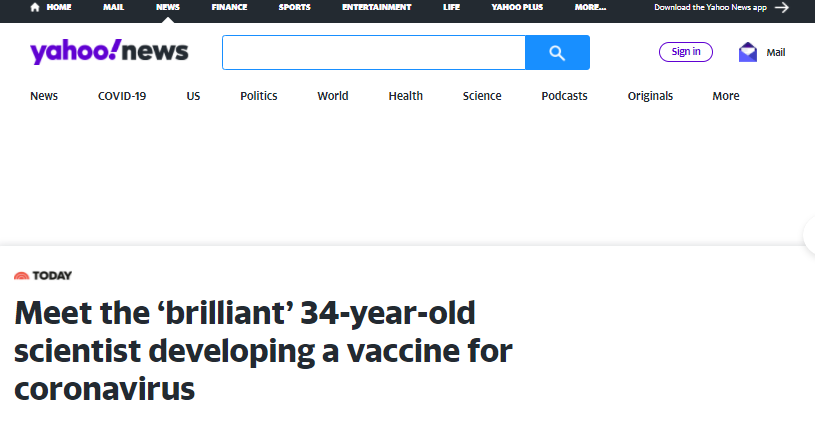
Task: Click the TODAY source logo
Action: [x=43, y=276]
